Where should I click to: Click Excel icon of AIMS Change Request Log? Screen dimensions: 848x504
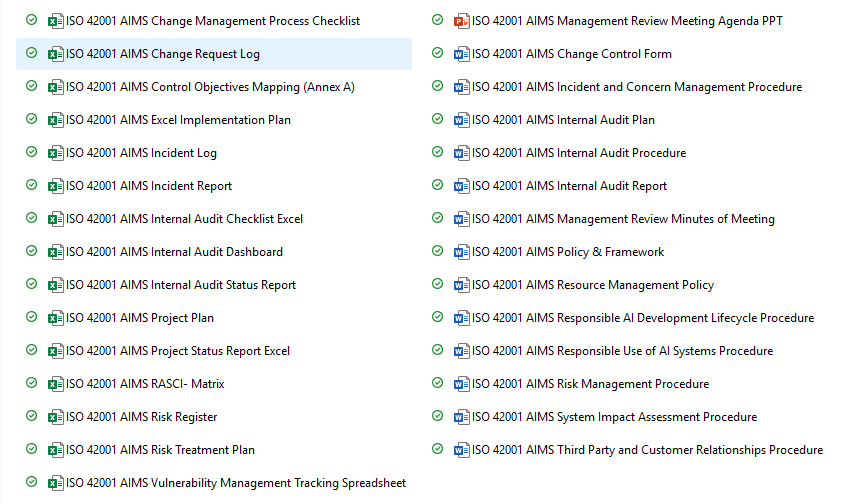click(x=56, y=54)
